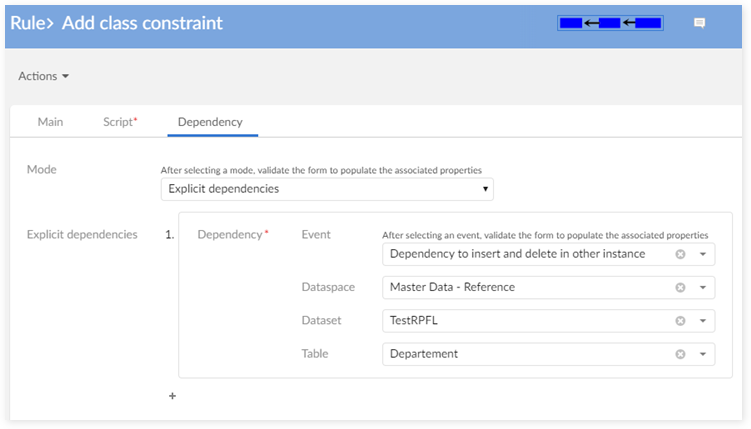This screenshot has height=429, width=751.
Task: Click the blue workflow diagram icon in header
Action: tap(610, 23)
